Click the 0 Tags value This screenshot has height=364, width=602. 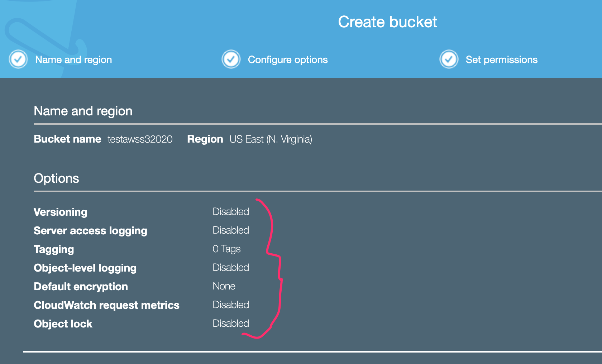(226, 249)
